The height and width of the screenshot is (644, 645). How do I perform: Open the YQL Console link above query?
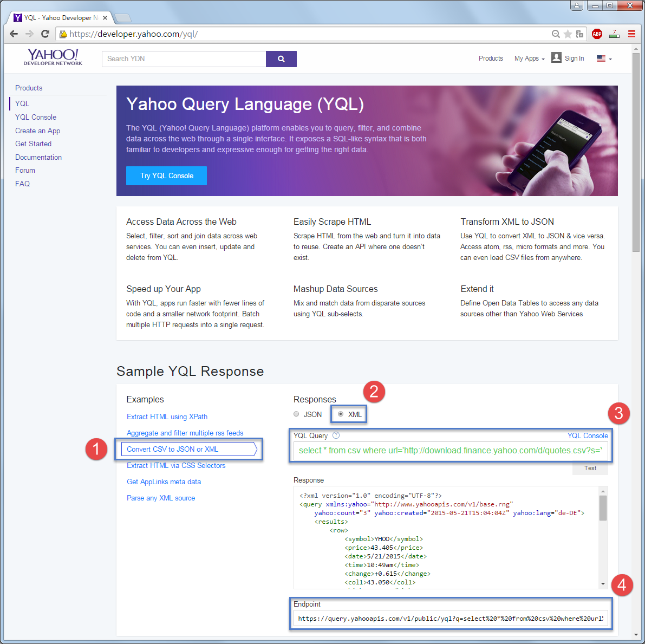(x=588, y=436)
